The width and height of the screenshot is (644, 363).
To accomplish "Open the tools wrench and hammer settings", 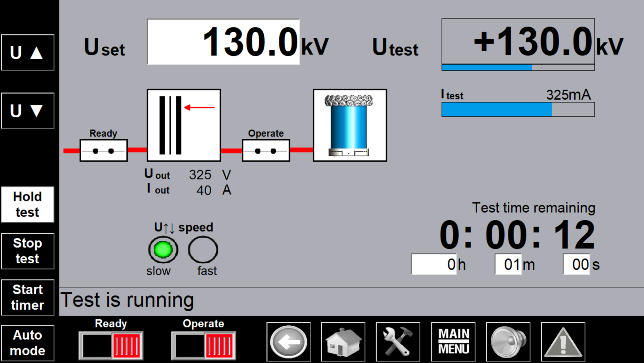I will coord(398,342).
